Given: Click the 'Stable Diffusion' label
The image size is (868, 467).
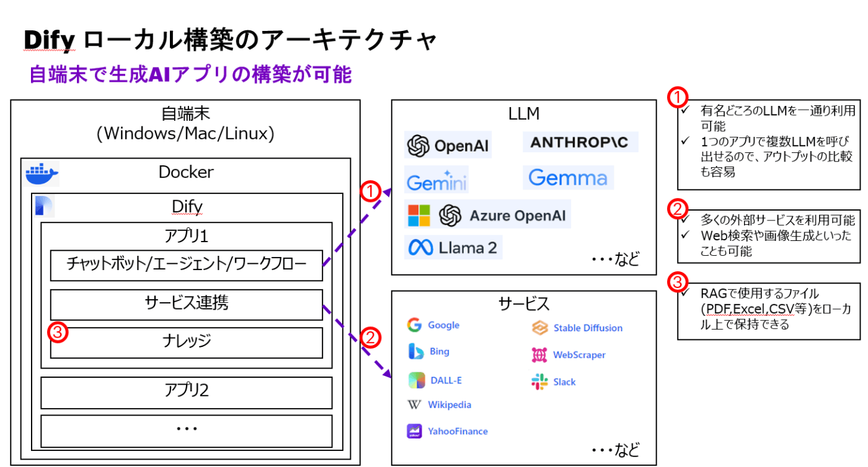Looking at the screenshot, I should click(x=588, y=328).
